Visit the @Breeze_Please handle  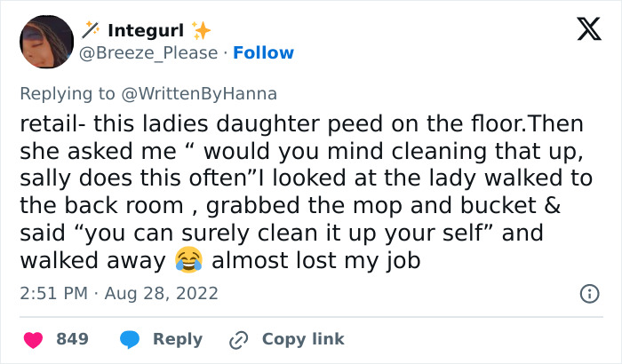click(x=149, y=53)
